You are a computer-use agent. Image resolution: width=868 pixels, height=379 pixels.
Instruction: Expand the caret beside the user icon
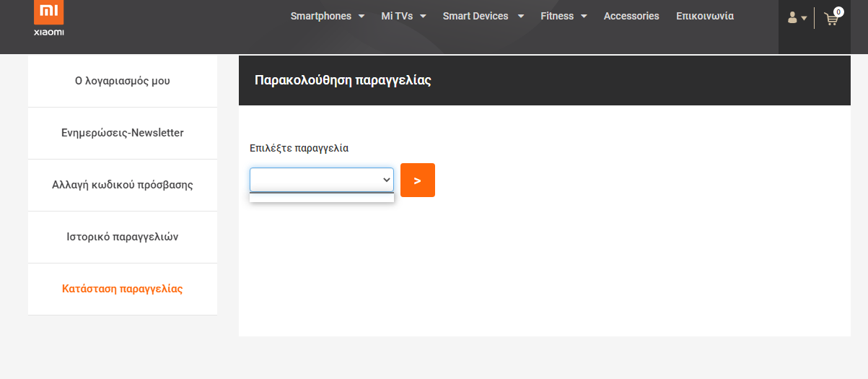coord(804,19)
